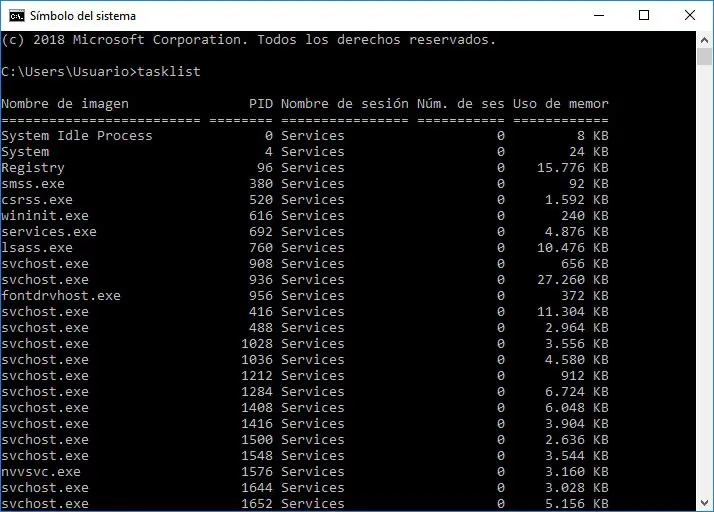Click PID 908 of svchost.exe
Viewport: 714px width, 512px height.
tap(261, 264)
